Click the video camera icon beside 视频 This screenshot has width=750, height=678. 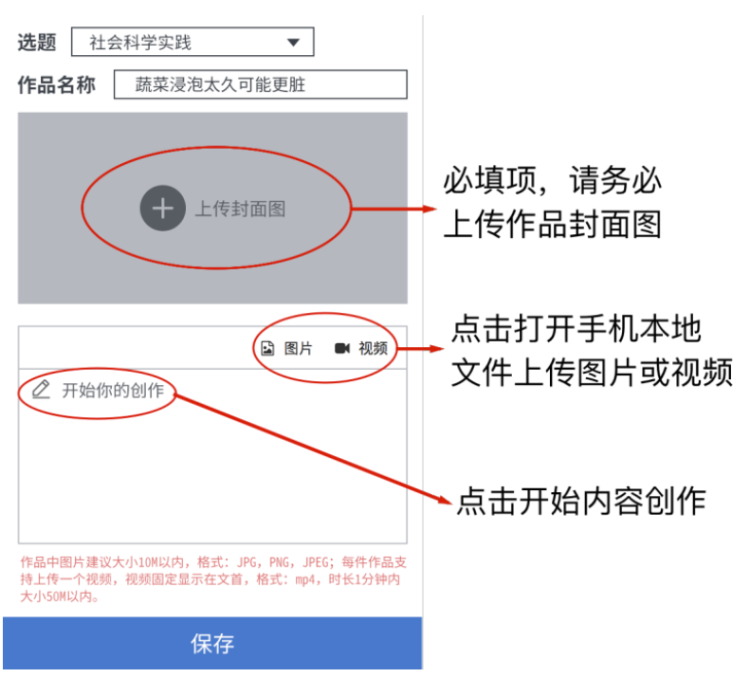point(342,348)
